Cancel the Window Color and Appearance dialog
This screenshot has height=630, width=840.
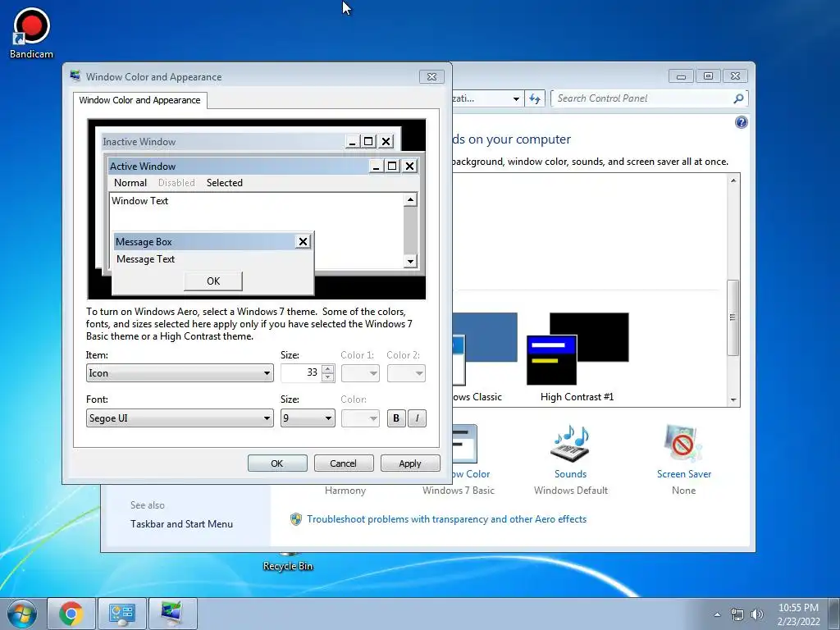click(344, 463)
